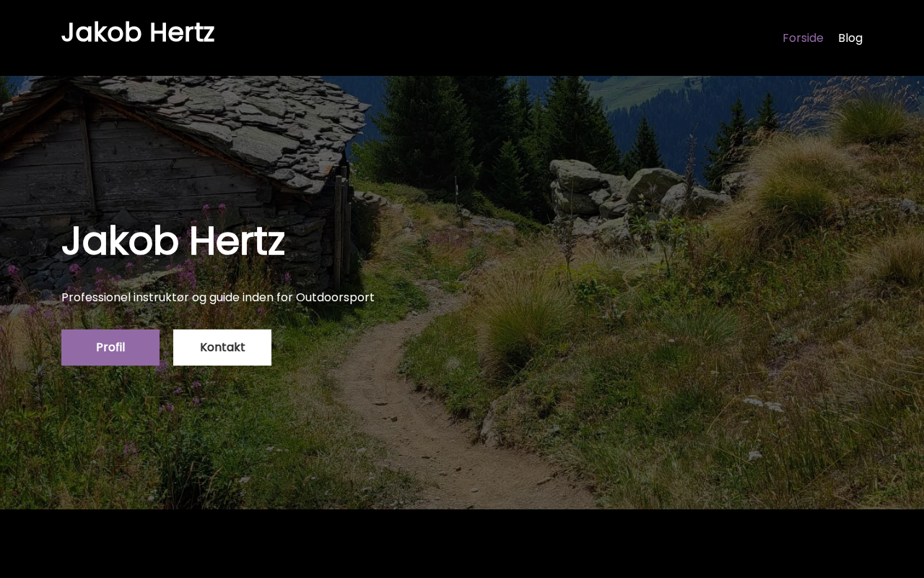Viewport: 924px width, 578px height.
Task: Open the Forside navigation link
Action: (x=803, y=38)
